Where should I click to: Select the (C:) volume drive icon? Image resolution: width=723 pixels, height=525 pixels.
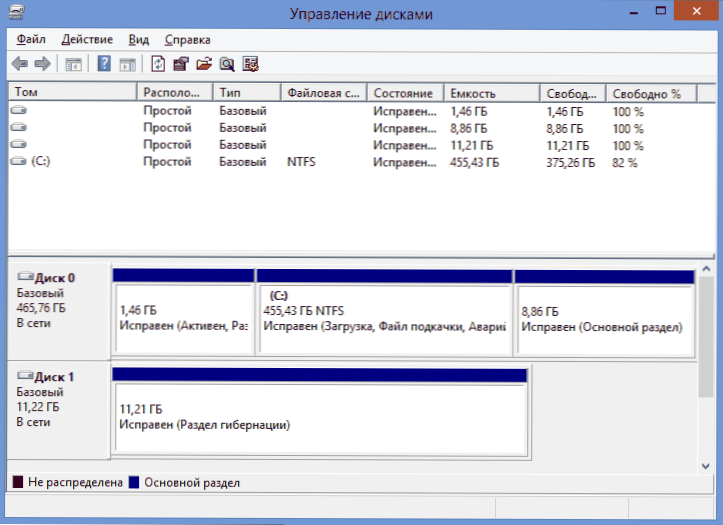19,161
